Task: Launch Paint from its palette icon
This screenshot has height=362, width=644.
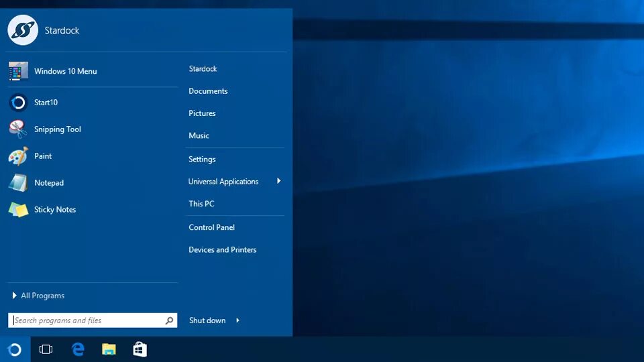Action: point(19,156)
